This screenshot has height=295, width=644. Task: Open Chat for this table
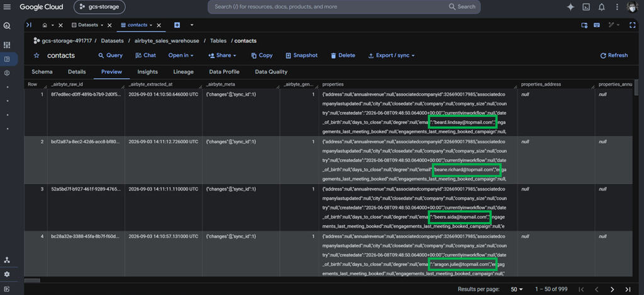coord(145,55)
